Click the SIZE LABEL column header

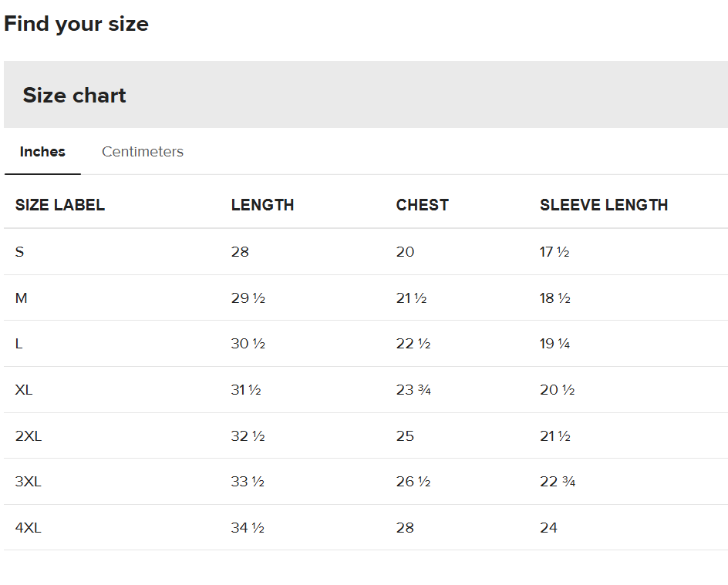pyautogui.click(x=60, y=205)
